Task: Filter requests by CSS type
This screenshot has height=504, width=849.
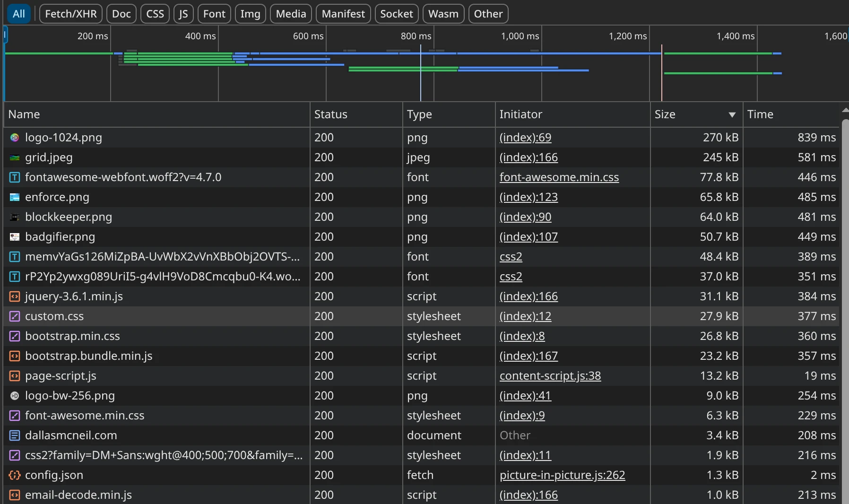Action: (x=155, y=14)
